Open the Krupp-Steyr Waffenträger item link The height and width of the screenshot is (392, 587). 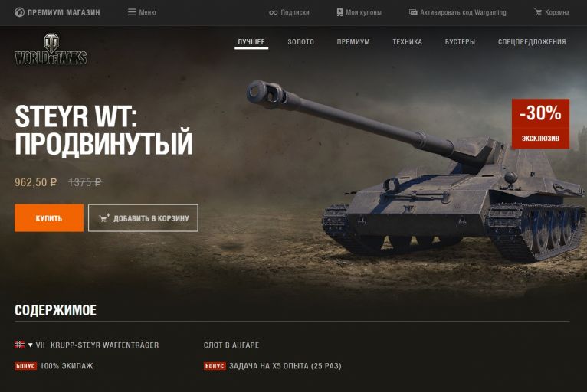pyautogui.click(x=104, y=345)
